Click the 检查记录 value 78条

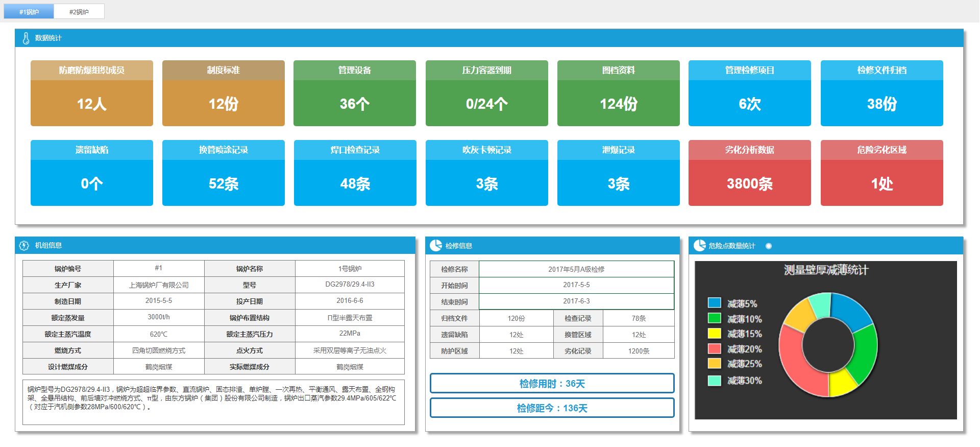tap(639, 318)
